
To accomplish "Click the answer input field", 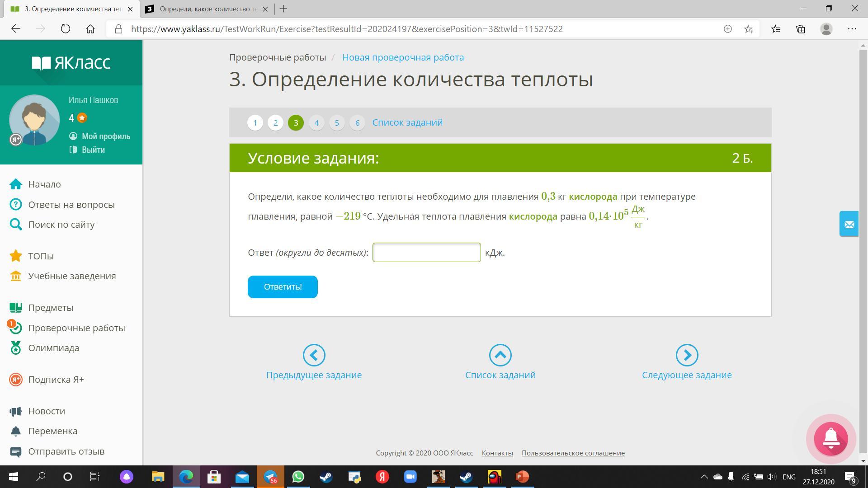I will (x=426, y=253).
